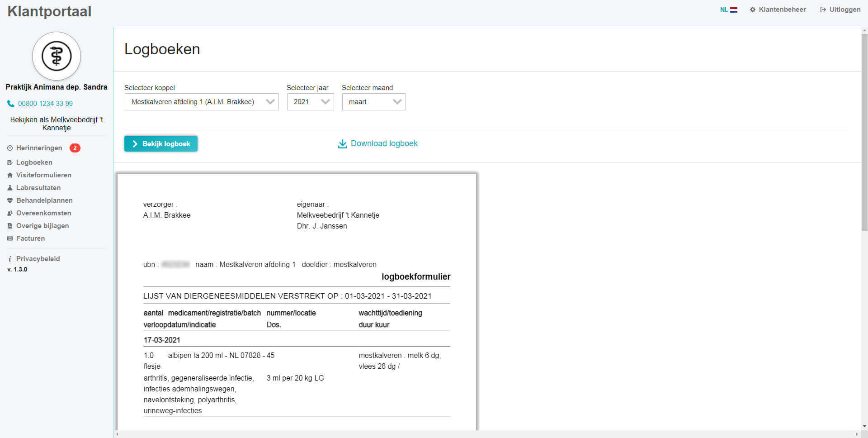Click the Uitloggen link

(x=844, y=9)
